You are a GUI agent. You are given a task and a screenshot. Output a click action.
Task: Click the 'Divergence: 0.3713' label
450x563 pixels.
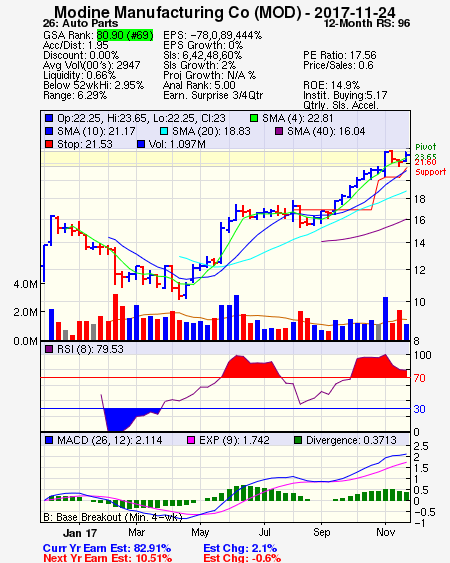[x=351, y=440]
